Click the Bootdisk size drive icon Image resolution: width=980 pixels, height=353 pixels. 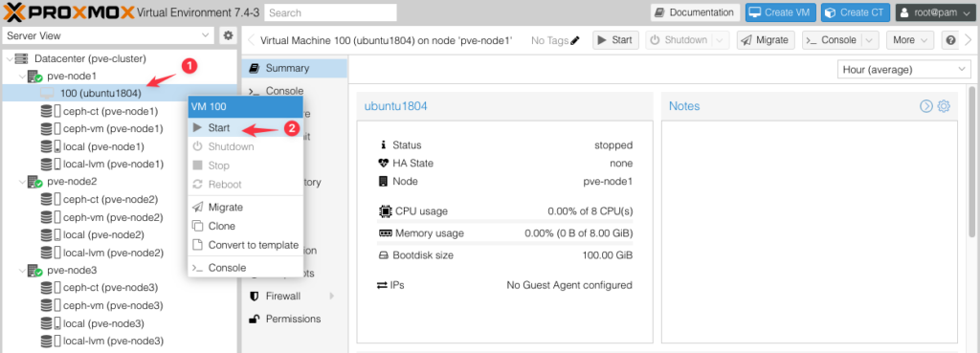[x=384, y=255]
